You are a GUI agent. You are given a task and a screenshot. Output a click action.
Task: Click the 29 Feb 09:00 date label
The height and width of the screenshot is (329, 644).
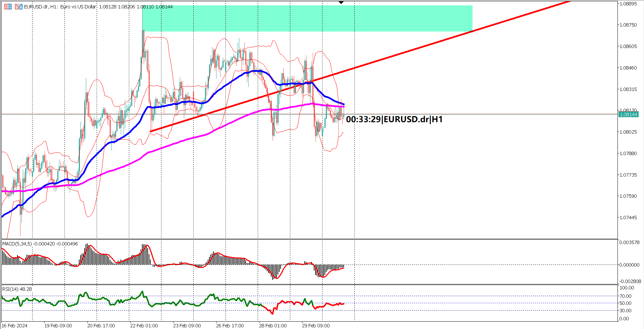click(x=315, y=325)
